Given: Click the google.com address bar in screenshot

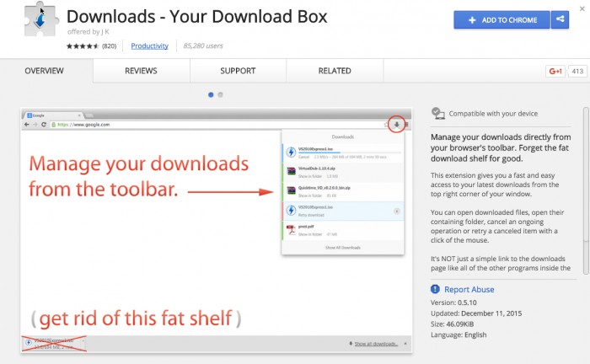Looking at the screenshot, I should (218, 125).
